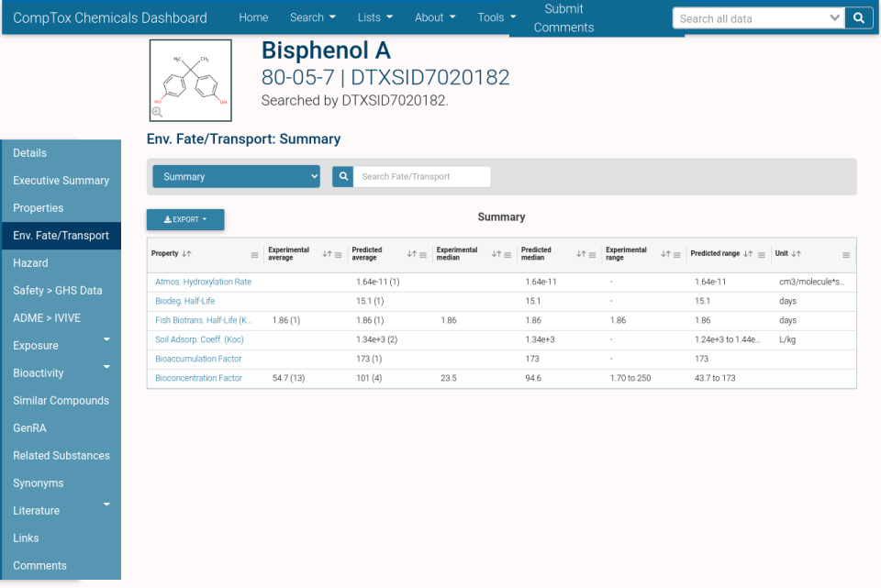881x588 pixels.
Task: Open the Tools dropdown menu
Action: coord(496,17)
